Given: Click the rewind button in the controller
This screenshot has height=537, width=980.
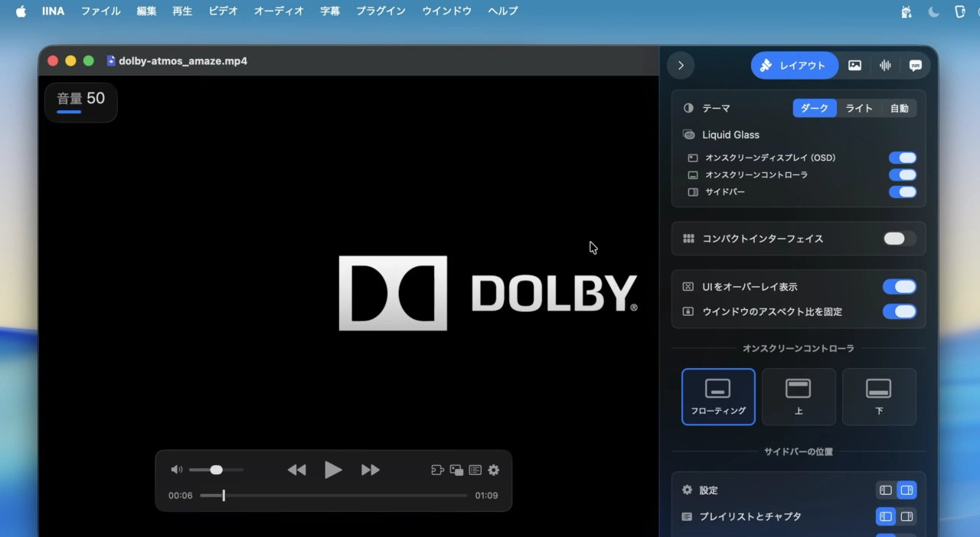Looking at the screenshot, I should [x=296, y=470].
